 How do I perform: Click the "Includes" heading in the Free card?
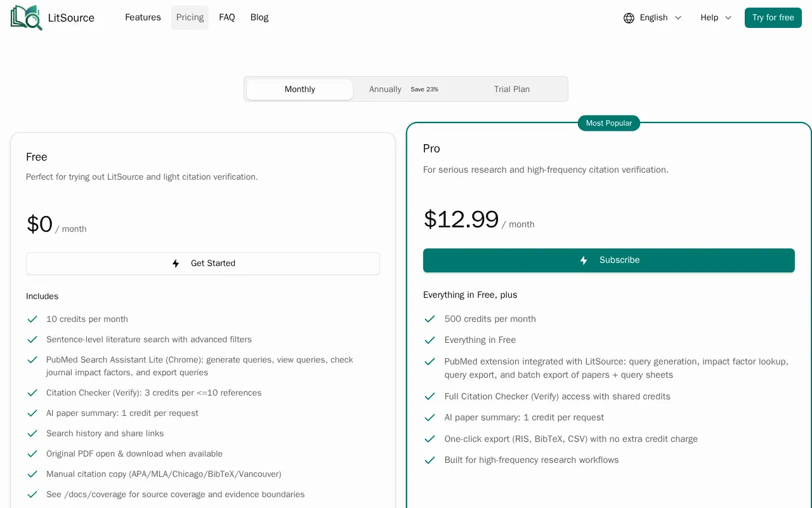tap(42, 297)
